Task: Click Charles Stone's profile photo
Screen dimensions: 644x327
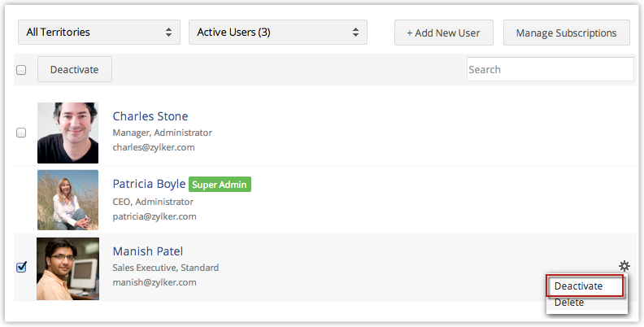Action: tap(67, 133)
